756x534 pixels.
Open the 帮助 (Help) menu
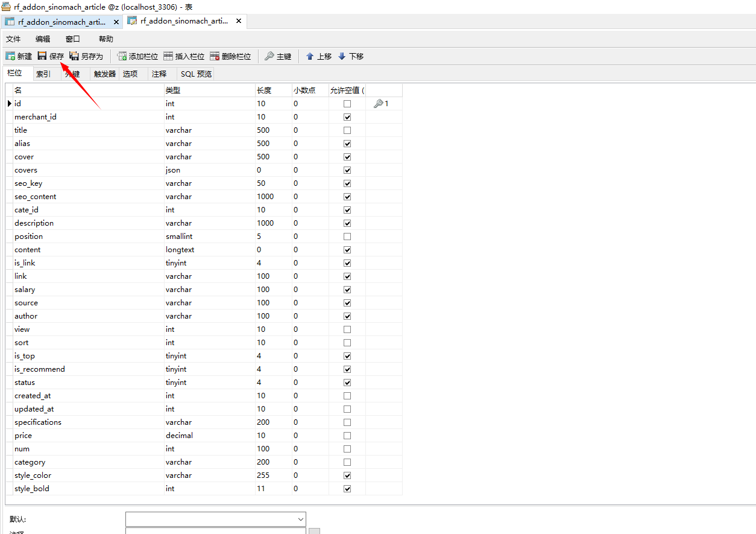[106, 39]
